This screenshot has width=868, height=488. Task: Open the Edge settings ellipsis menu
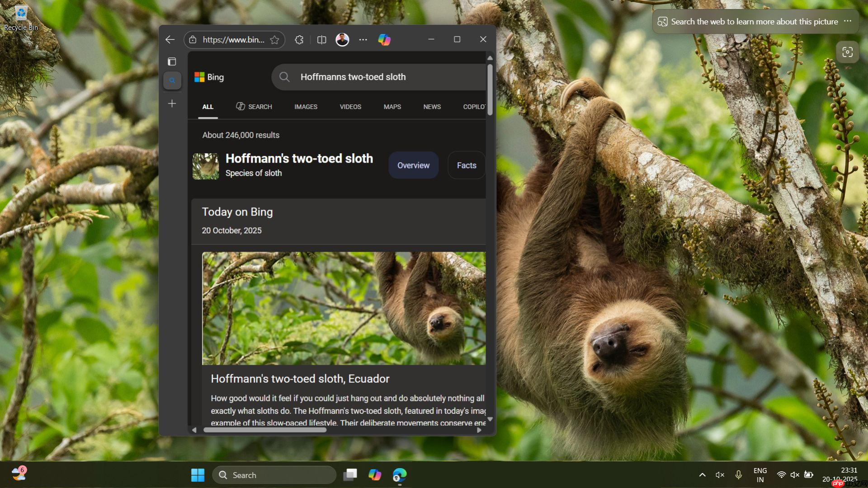coord(363,40)
